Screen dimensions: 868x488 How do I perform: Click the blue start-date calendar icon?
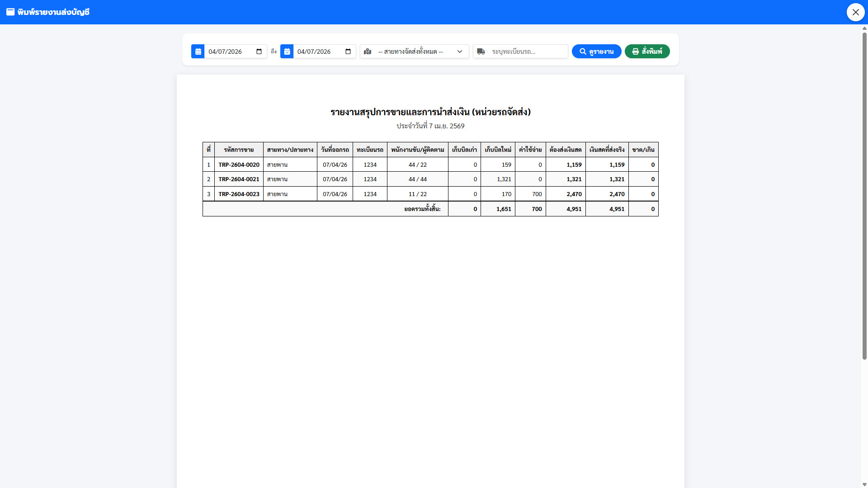[198, 52]
